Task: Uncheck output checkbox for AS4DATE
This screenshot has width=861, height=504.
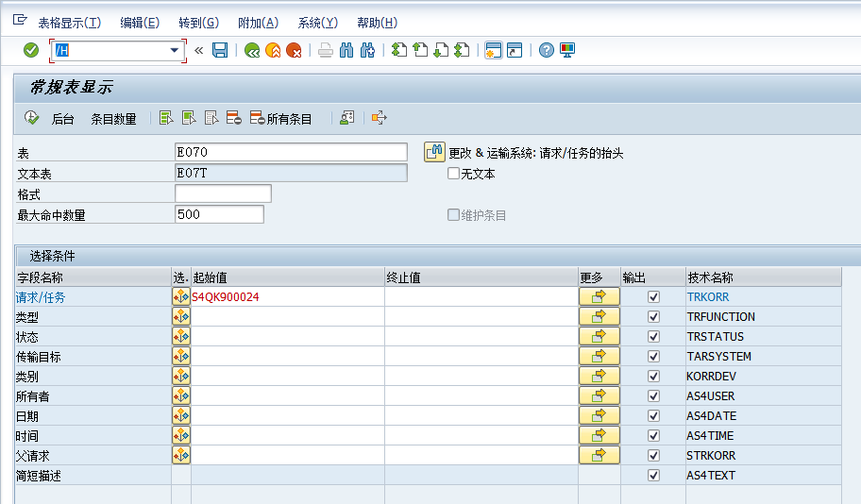Action: (653, 415)
